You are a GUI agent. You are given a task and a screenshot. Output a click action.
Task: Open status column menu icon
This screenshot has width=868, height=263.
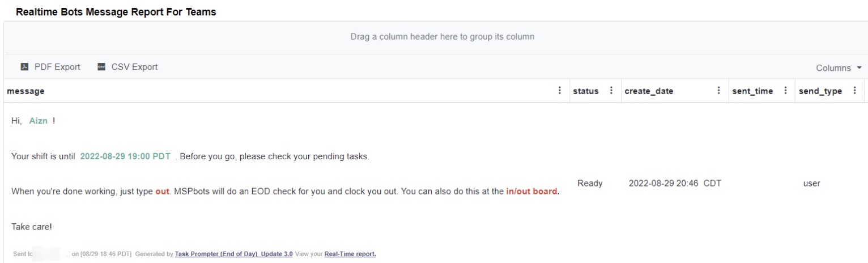coord(611,91)
